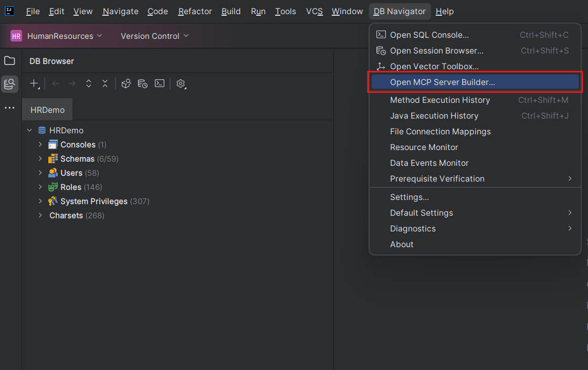Viewport: 588px width, 370px height.
Task: Click the Users node icon
Action: click(53, 173)
